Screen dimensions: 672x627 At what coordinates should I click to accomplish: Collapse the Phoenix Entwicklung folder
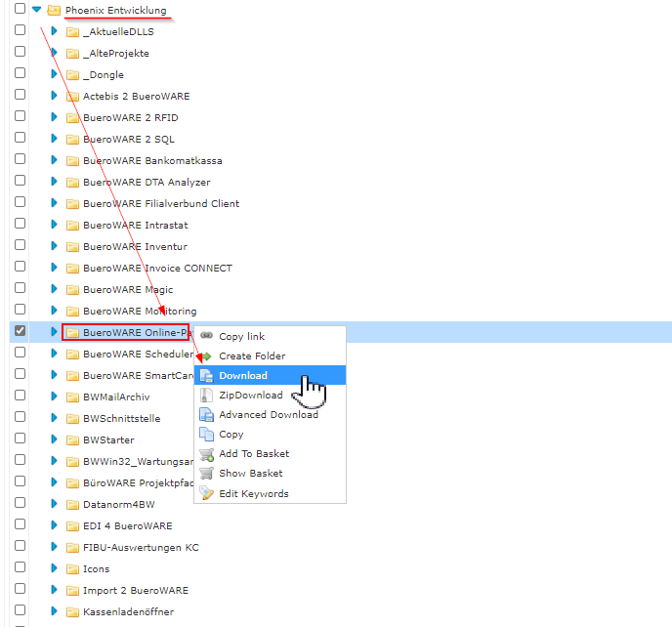(x=36, y=9)
